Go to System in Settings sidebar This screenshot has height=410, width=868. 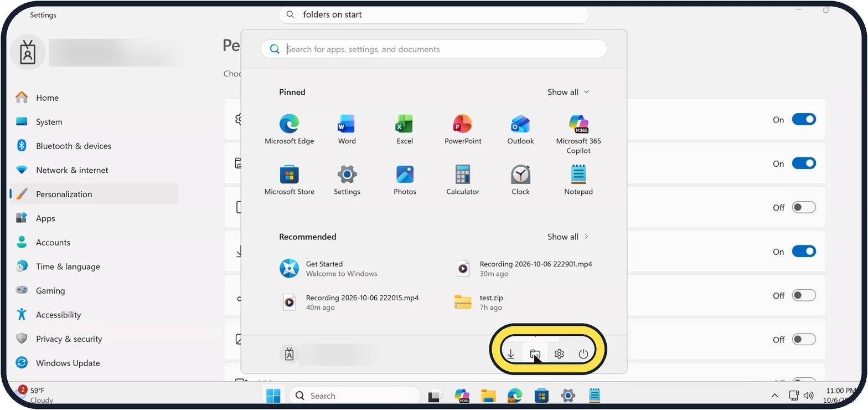tap(94, 122)
